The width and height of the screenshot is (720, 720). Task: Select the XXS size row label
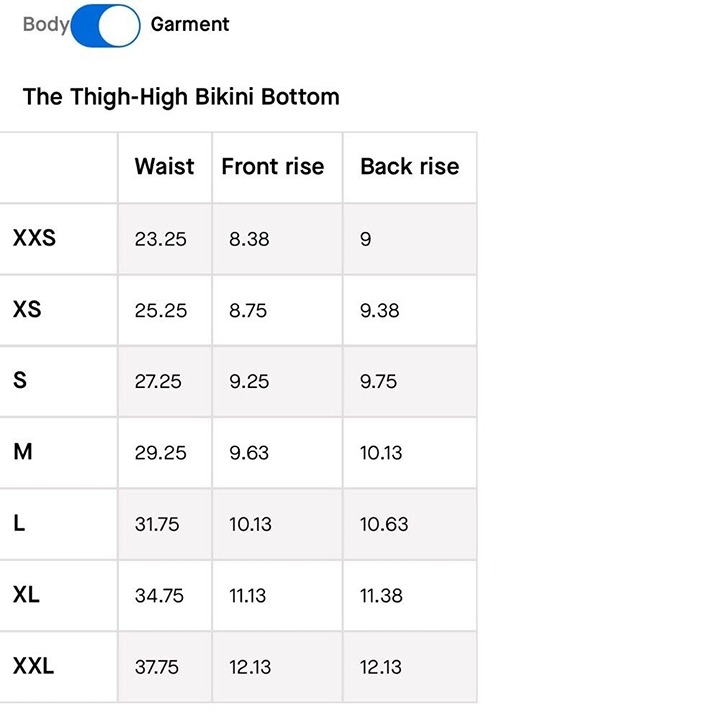click(34, 238)
